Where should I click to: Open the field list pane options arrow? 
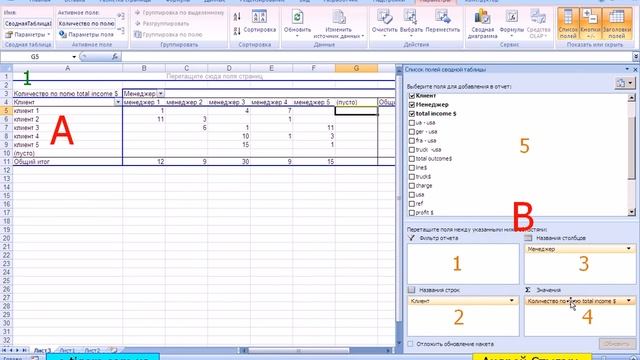pyautogui.click(x=627, y=69)
